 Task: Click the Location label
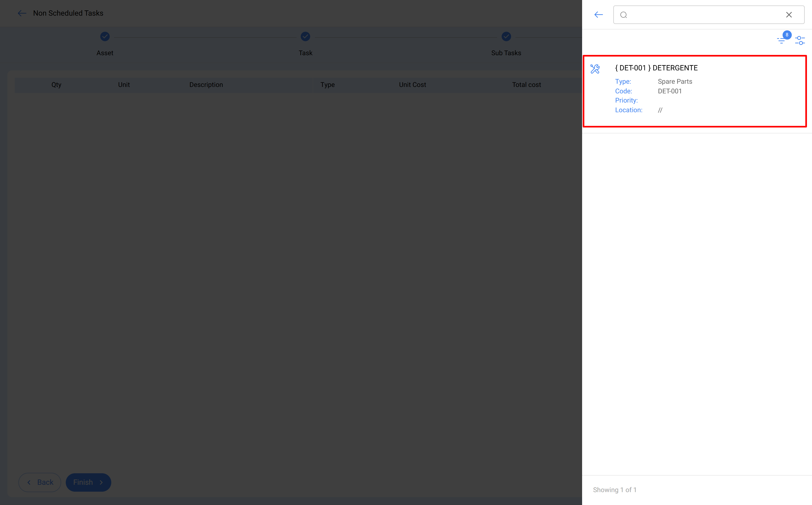[x=629, y=110]
